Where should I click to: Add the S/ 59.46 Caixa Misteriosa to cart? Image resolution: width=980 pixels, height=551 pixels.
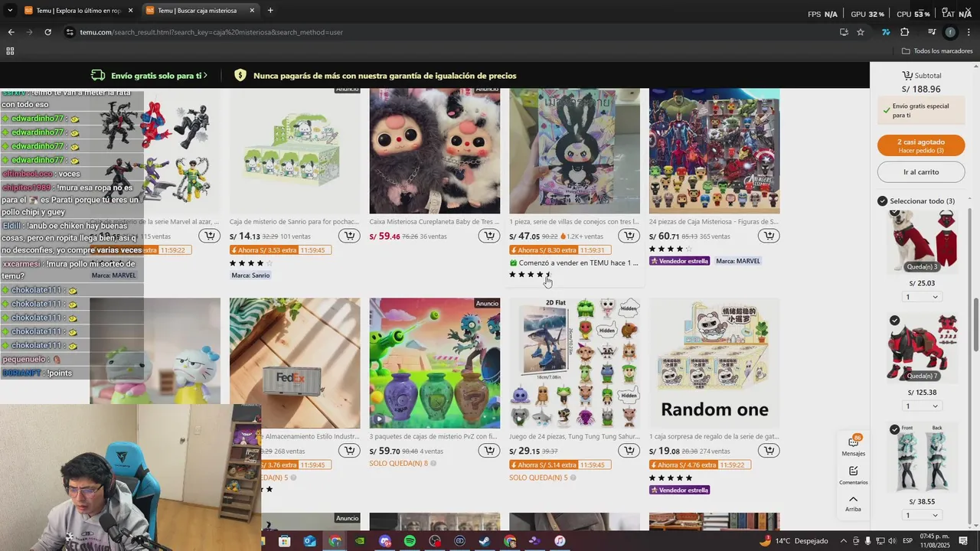(489, 236)
